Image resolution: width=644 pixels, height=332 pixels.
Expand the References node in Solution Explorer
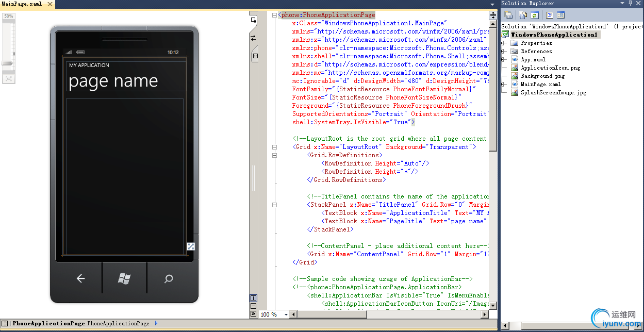click(503, 52)
